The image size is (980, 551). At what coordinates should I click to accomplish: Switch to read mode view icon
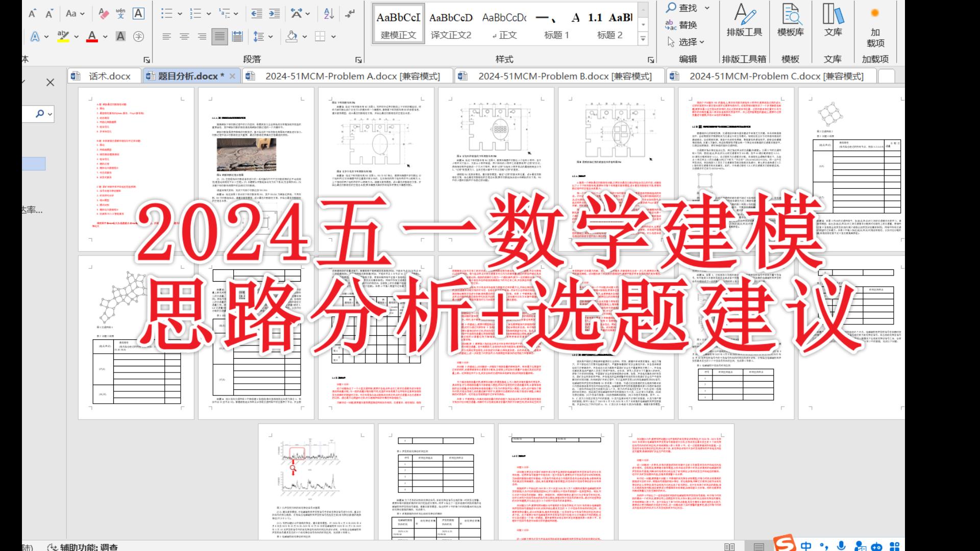[729, 546]
